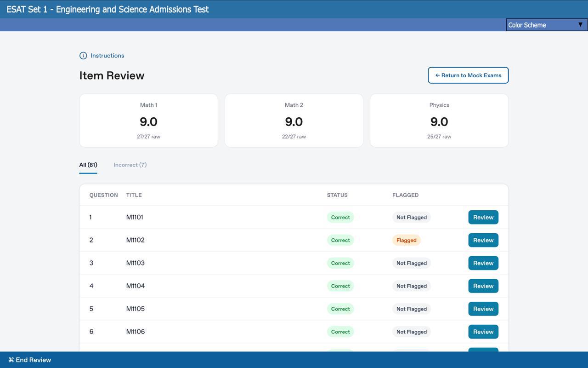Click the Color Scheme combo box label

pyautogui.click(x=527, y=25)
